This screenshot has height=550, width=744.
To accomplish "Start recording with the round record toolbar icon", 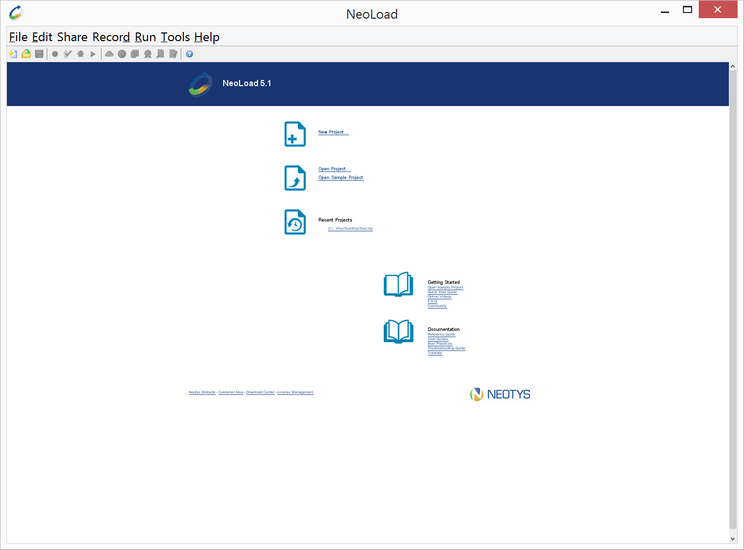I will (x=55, y=54).
